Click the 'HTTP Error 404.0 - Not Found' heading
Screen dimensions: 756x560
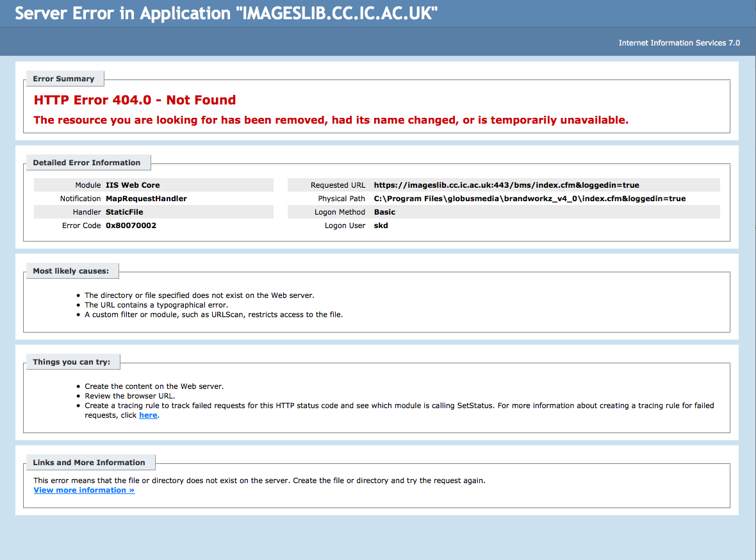[135, 100]
